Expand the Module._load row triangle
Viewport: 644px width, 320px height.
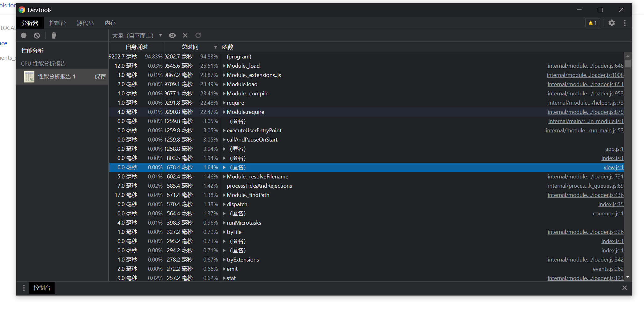pos(224,66)
